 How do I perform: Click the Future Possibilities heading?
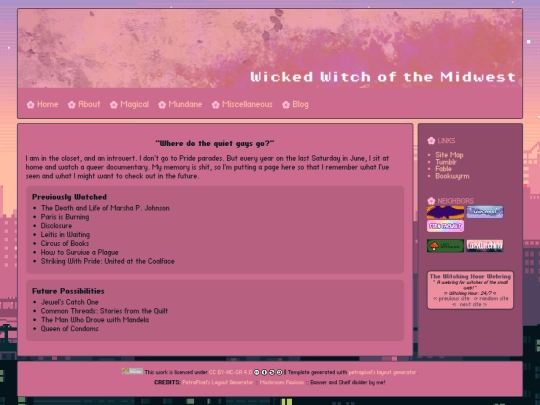(x=68, y=291)
